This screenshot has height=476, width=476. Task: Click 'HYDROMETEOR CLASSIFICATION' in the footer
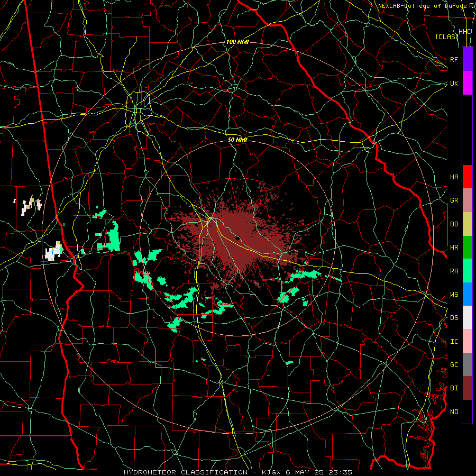(186, 472)
